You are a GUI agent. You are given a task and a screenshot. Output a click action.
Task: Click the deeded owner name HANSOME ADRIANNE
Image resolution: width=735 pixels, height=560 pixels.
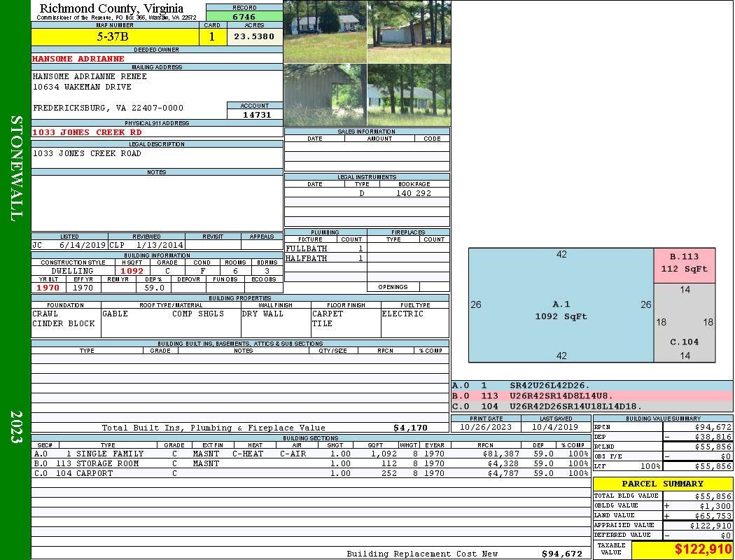78,59
